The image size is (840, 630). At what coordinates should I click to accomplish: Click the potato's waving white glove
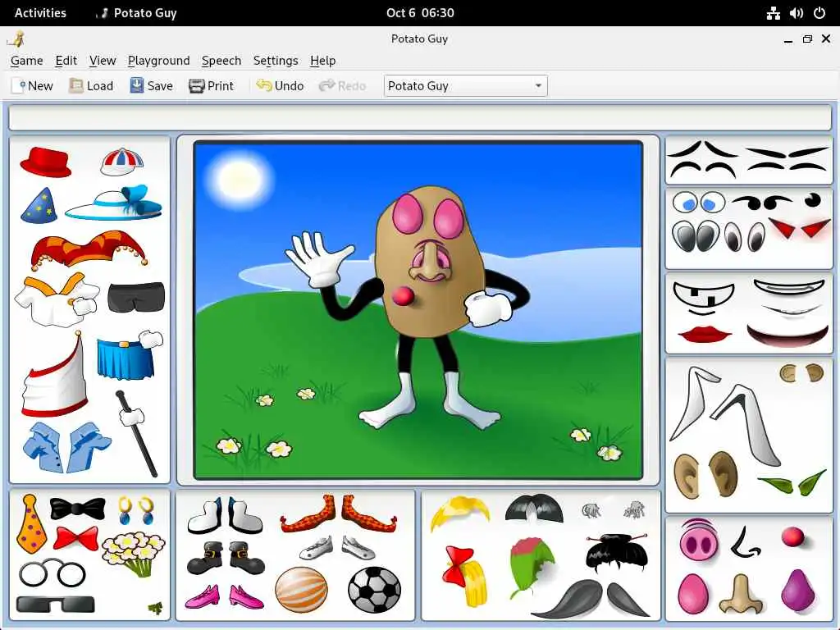pos(319,258)
